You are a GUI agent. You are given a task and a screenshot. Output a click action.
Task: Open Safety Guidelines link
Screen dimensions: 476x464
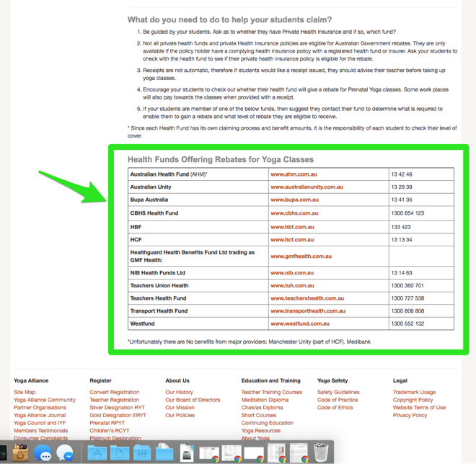click(338, 392)
